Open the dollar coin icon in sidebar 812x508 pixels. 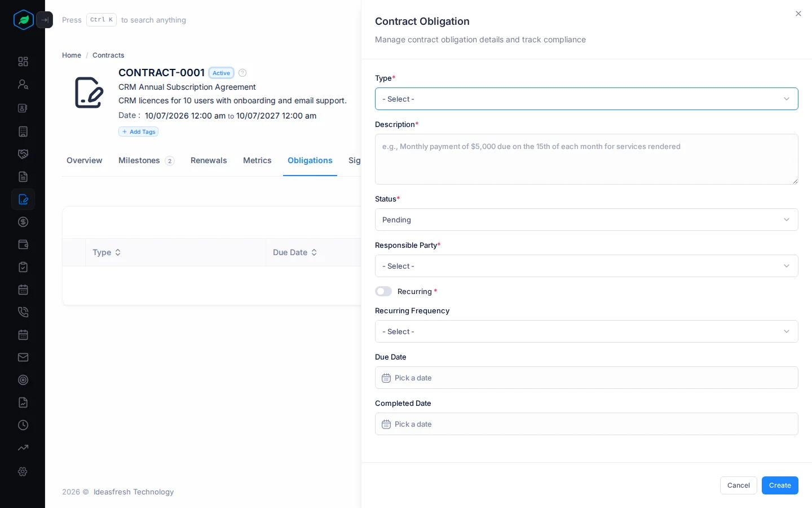(x=23, y=222)
